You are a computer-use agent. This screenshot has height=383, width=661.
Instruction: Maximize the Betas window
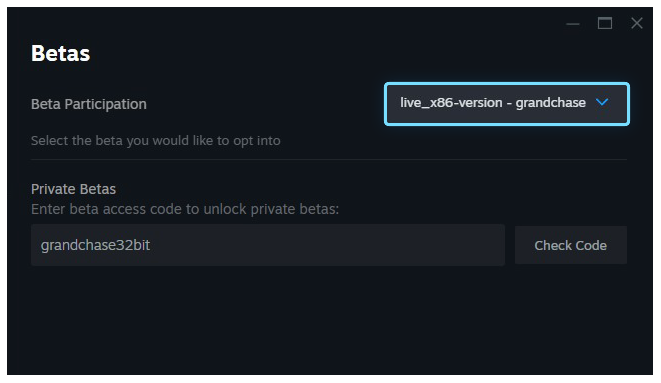coord(605,23)
